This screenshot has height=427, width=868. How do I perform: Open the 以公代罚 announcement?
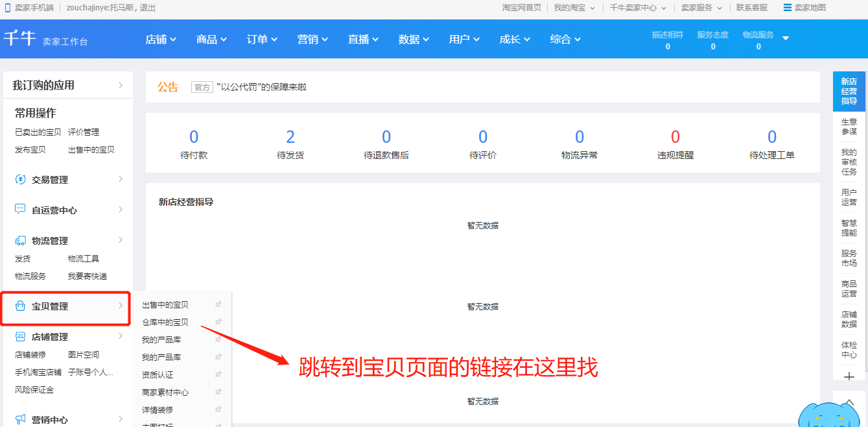tap(262, 87)
